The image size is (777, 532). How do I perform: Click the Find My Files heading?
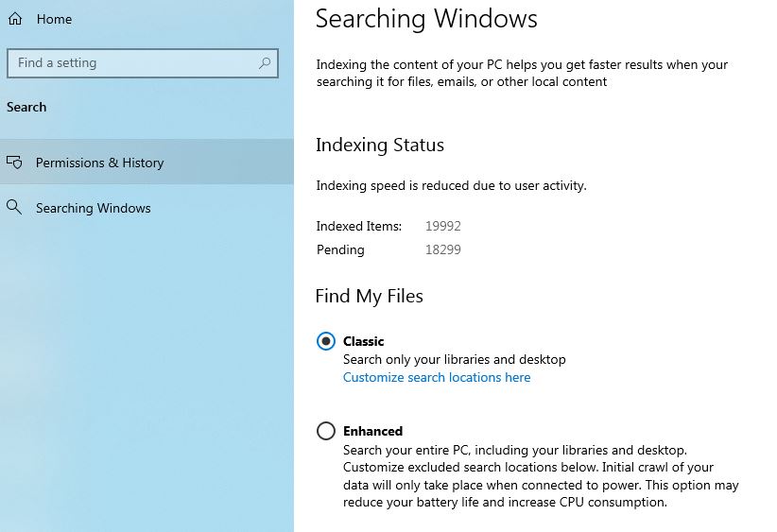tap(370, 296)
